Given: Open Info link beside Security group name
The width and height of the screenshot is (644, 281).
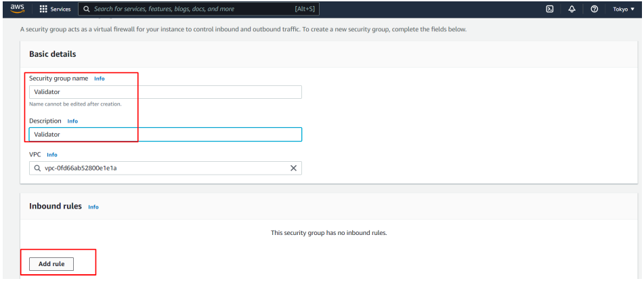Looking at the screenshot, I should click(x=100, y=79).
